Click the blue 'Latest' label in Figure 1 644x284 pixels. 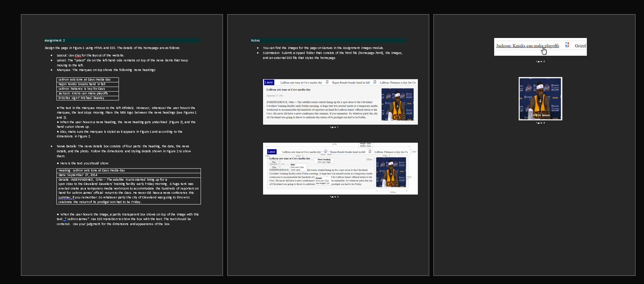(x=269, y=82)
